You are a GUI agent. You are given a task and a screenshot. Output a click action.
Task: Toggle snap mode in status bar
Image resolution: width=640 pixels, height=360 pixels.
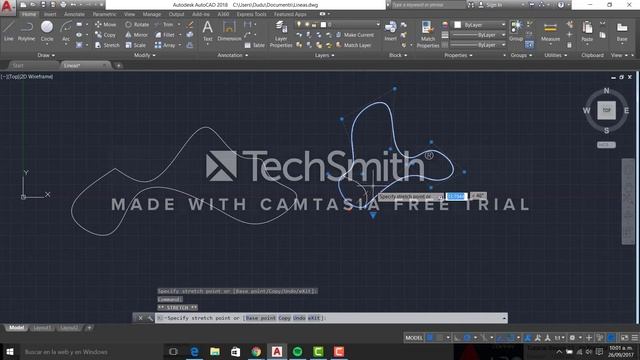(440, 338)
